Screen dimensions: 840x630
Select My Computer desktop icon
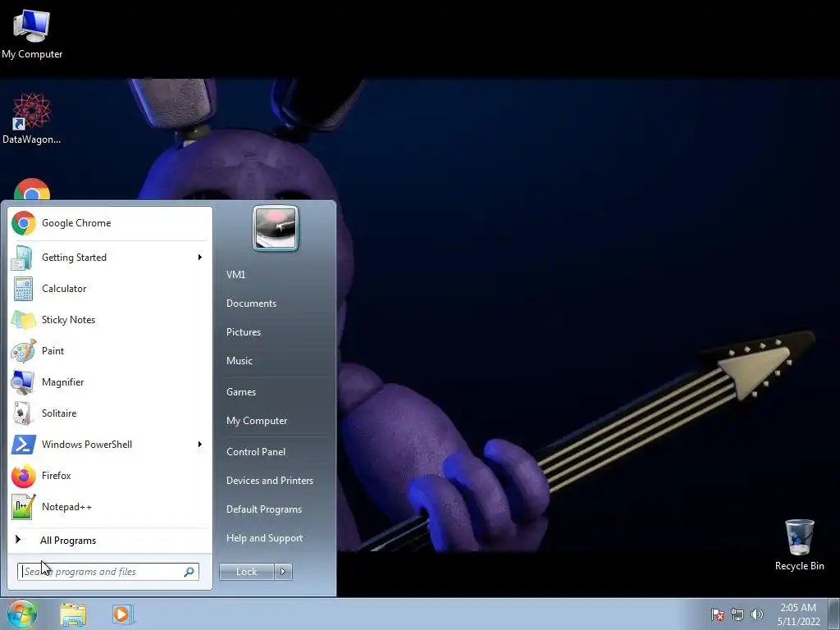32,34
